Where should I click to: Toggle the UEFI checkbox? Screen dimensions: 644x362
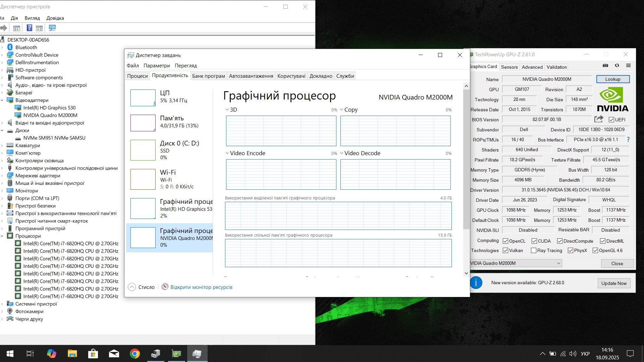click(611, 120)
